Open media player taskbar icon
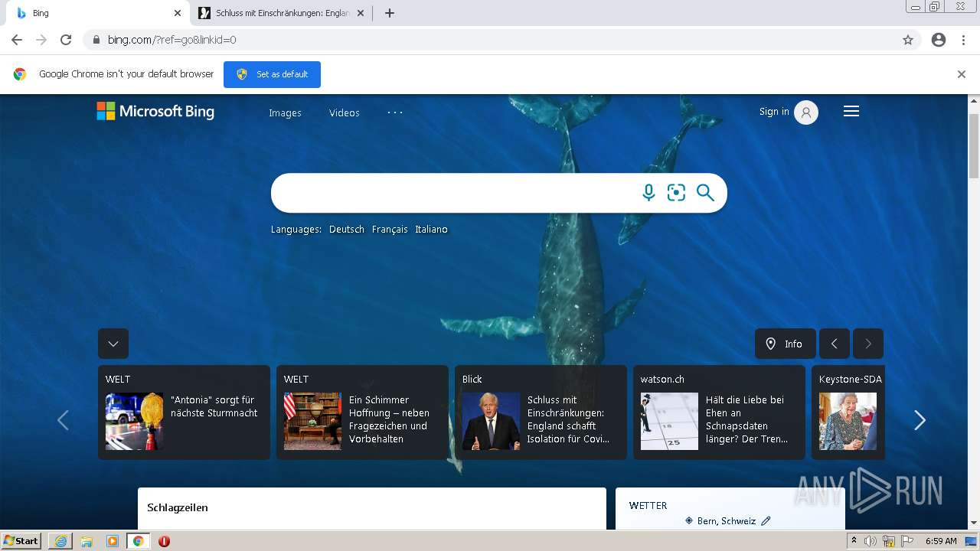Viewport: 980px width, 551px height. point(113,541)
